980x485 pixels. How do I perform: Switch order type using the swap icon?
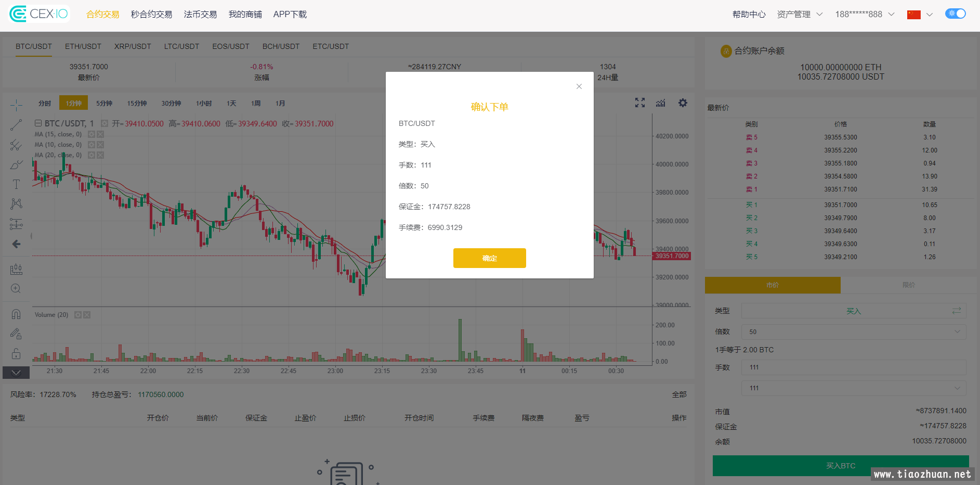pyautogui.click(x=956, y=311)
